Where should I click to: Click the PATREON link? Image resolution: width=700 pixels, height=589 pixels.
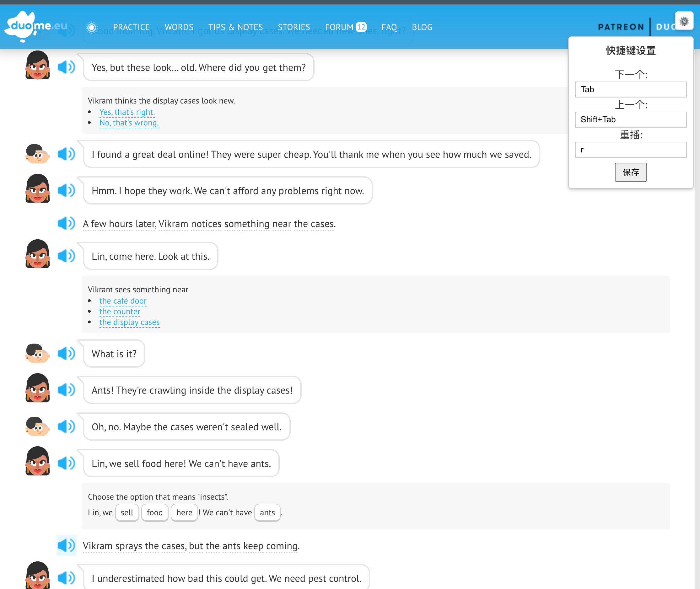[x=621, y=27]
